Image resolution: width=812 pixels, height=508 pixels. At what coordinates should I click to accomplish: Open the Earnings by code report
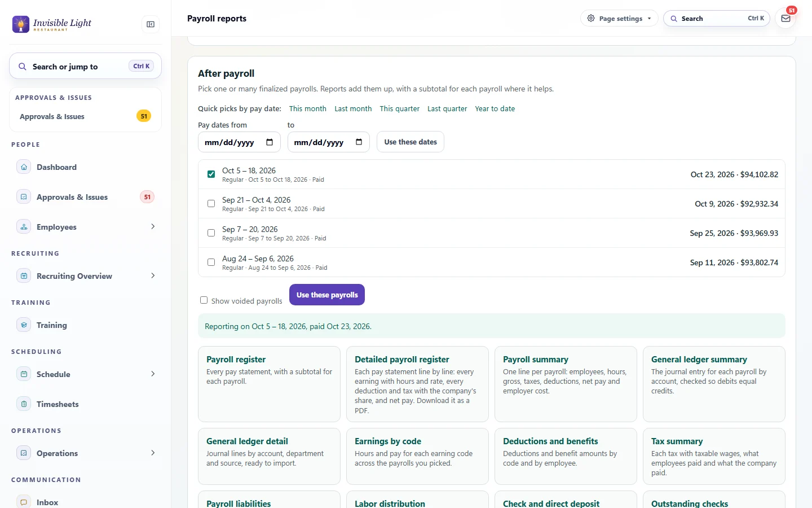417,456
